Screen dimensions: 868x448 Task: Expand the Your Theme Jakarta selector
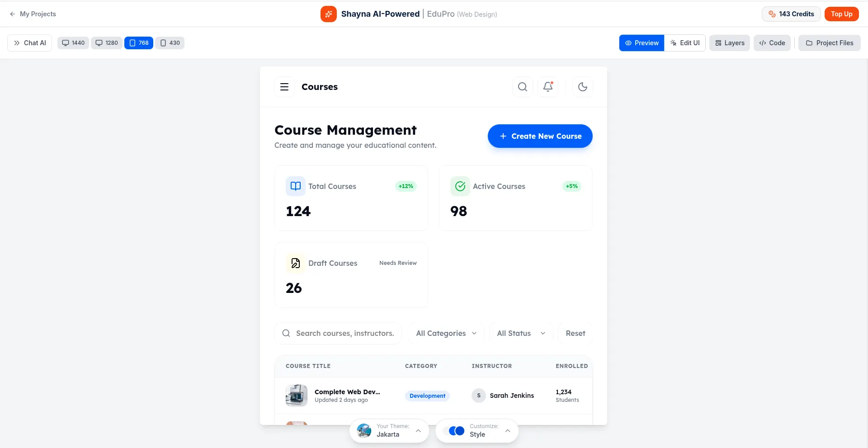click(389, 431)
